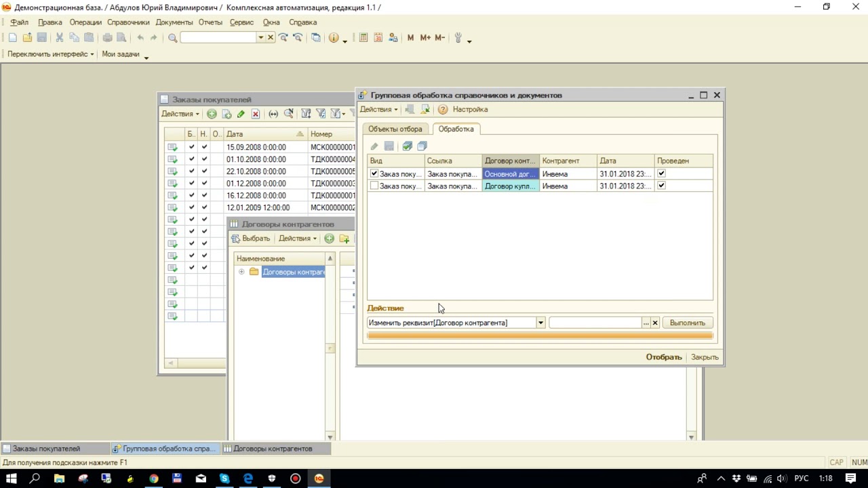
Task: Click the New document icon in main toolbar
Action: coord(13,38)
